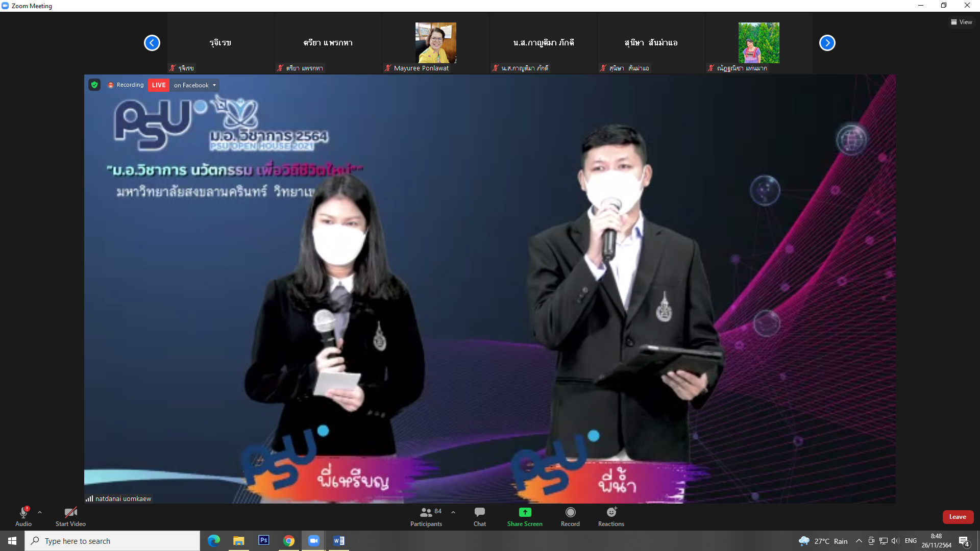
Task: Open the View layout menu
Action: coord(962,22)
